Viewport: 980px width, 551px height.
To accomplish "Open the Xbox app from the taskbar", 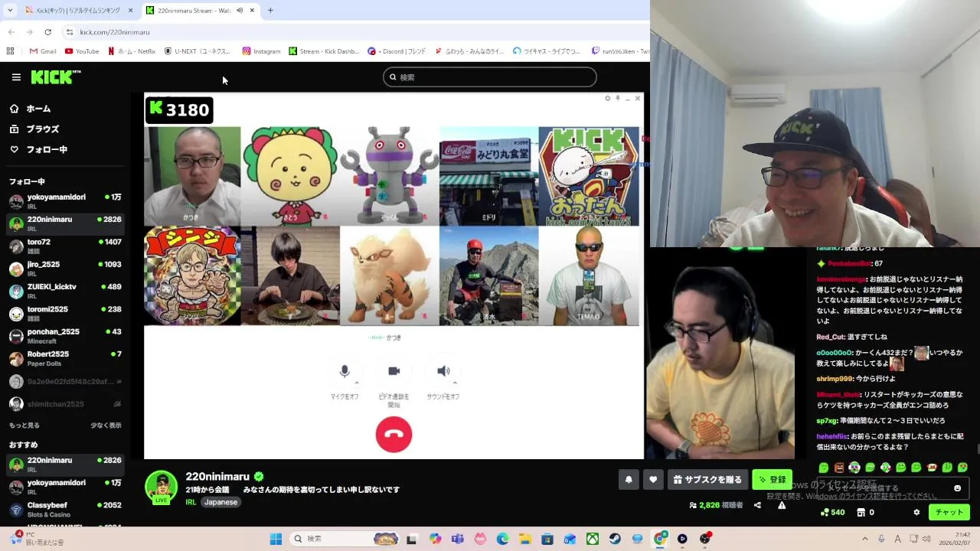I will point(593,539).
